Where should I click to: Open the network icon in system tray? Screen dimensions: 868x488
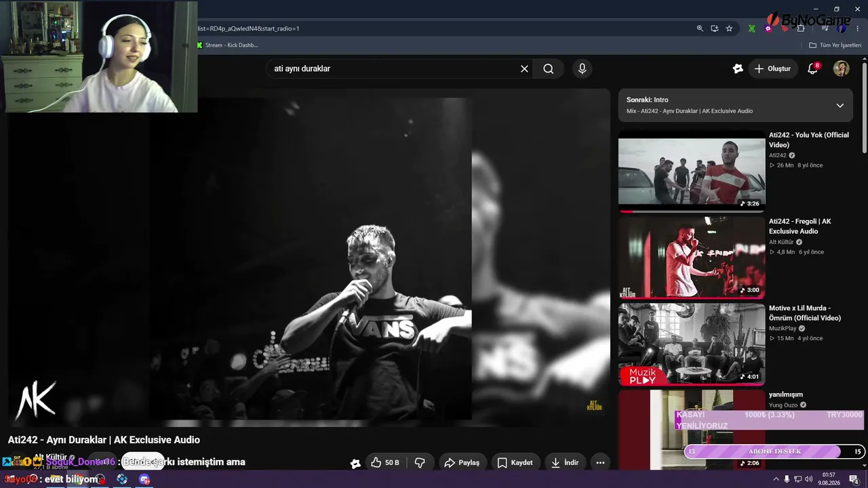[798, 479]
